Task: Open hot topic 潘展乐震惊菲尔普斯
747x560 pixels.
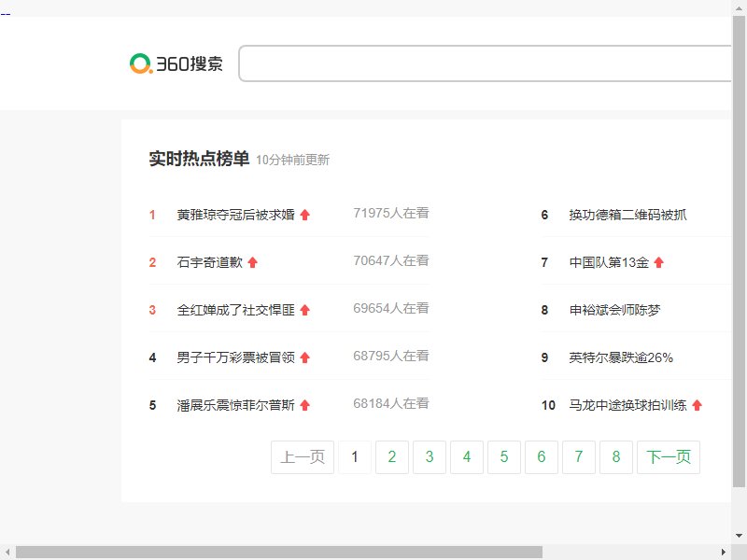Action: pos(236,405)
